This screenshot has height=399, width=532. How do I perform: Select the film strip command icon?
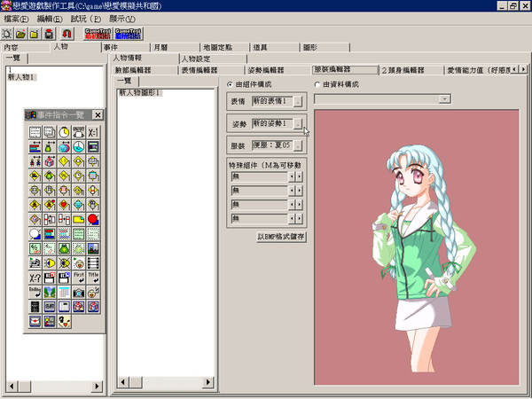93,263
